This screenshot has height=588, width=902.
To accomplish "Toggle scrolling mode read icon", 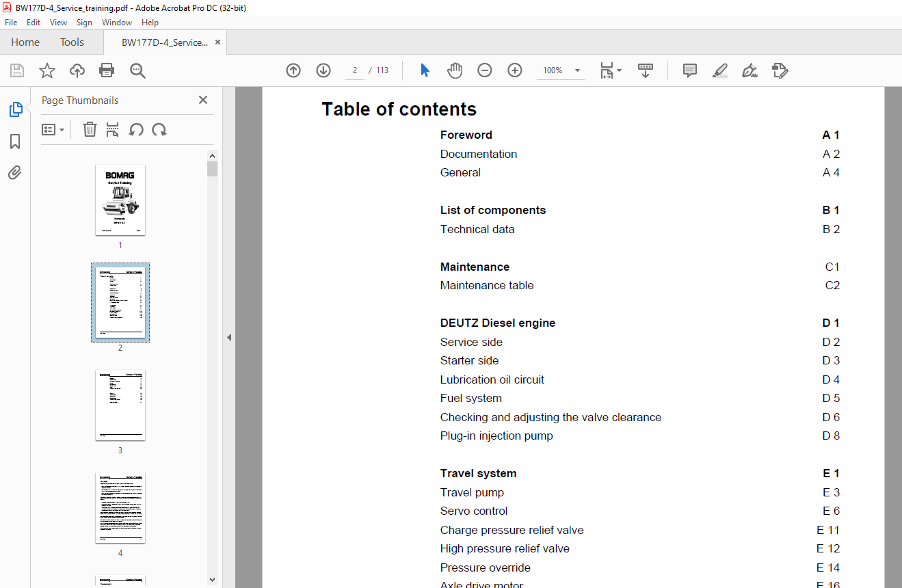I will coord(646,70).
